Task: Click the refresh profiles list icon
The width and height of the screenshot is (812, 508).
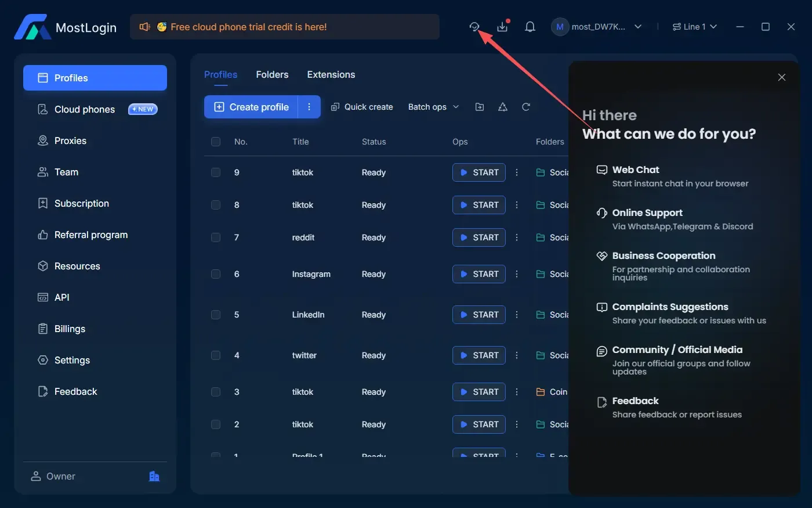Action: point(526,107)
